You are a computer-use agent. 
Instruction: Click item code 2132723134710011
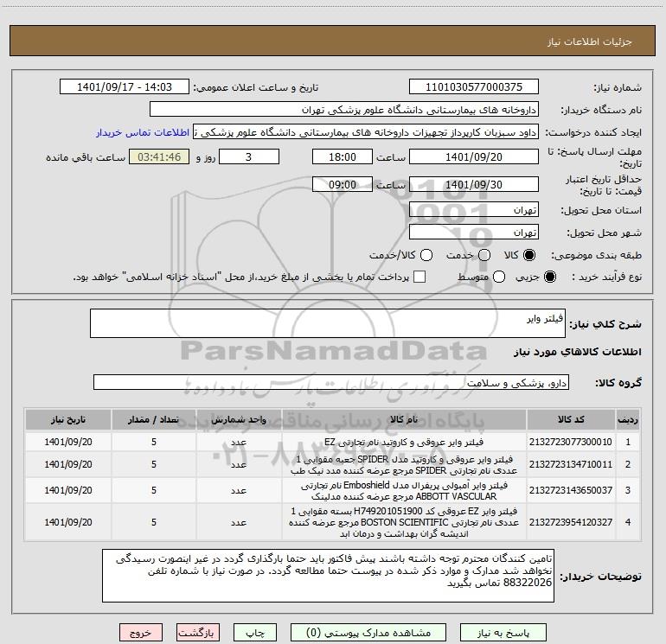(571, 464)
